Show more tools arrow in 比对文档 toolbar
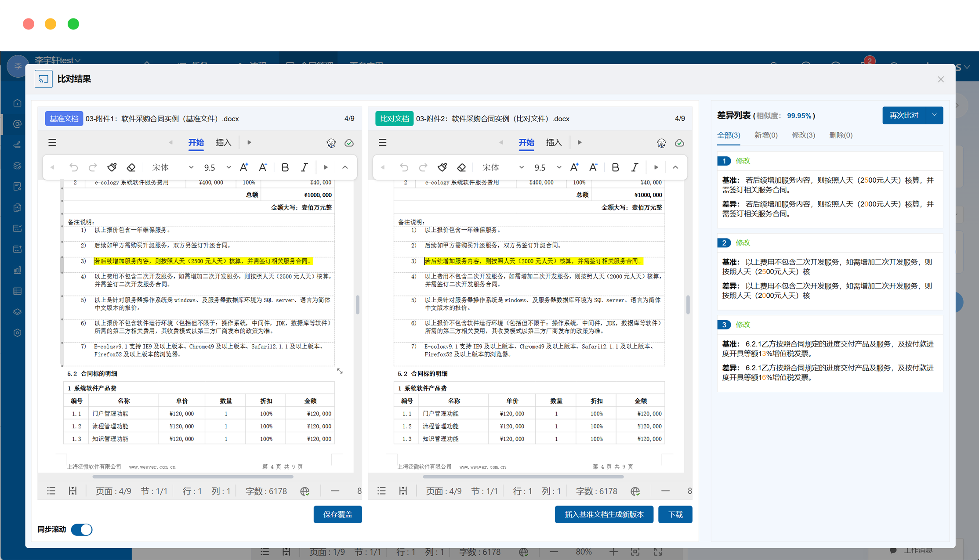Screen dimensions: 979x560 [x=656, y=167]
